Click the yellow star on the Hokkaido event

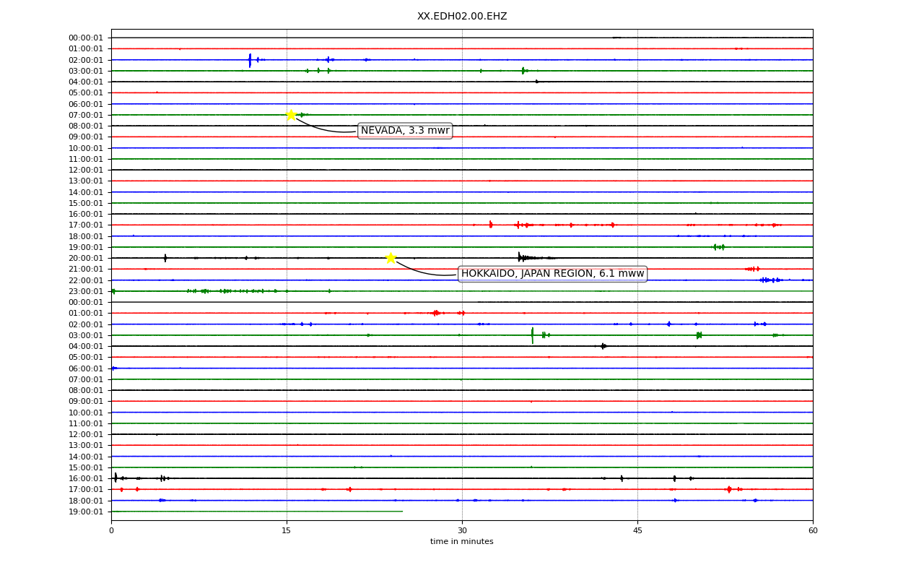(x=391, y=258)
